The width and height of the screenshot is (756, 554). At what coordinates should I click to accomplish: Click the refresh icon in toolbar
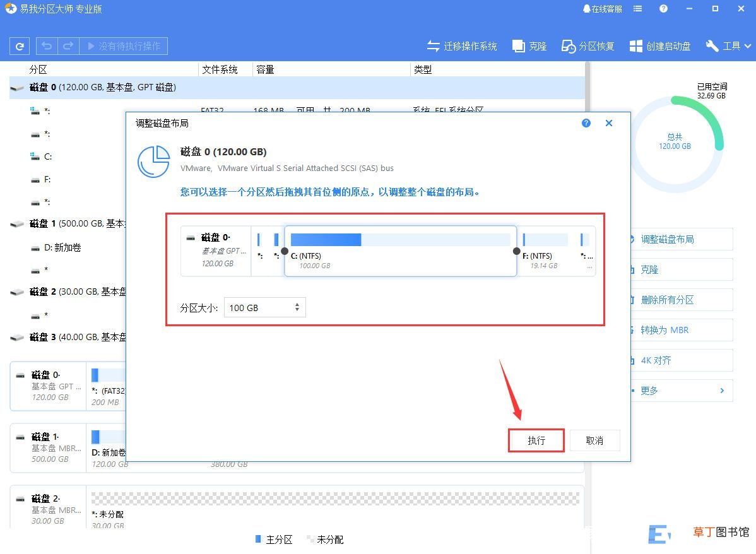click(20, 46)
